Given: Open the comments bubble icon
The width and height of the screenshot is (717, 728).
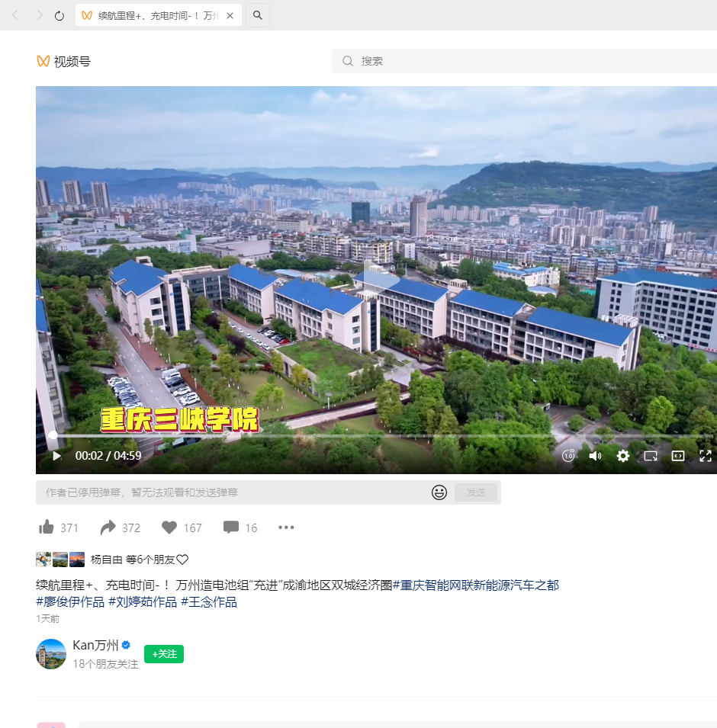Looking at the screenshot, I should tap(230, 528).
